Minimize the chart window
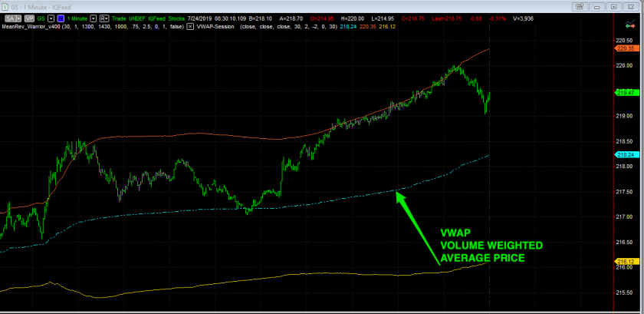The image size is (644, 314). pos(596,6)
